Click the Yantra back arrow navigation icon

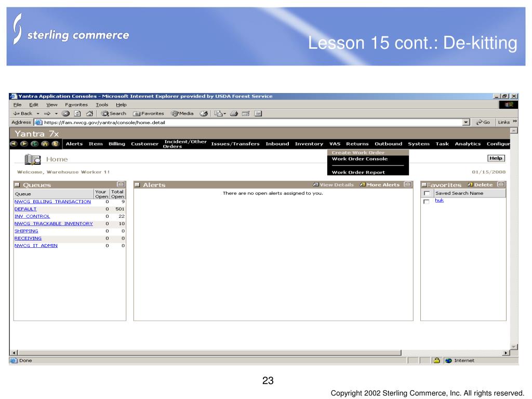14,144
